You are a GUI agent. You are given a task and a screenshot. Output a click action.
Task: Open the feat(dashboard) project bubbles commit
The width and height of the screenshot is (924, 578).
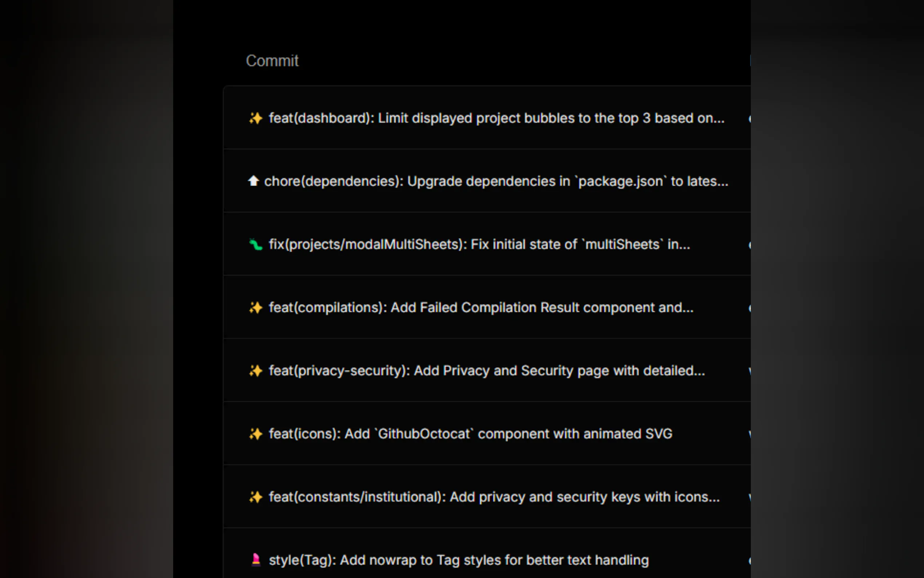(496, 118)
